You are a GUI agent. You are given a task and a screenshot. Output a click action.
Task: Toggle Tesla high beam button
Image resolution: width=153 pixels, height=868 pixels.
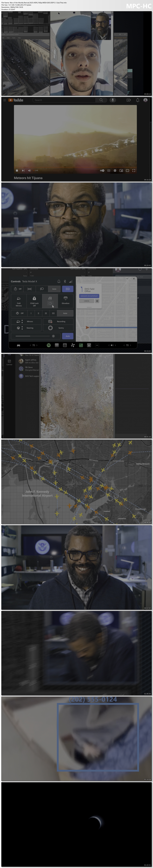(68, 289)
